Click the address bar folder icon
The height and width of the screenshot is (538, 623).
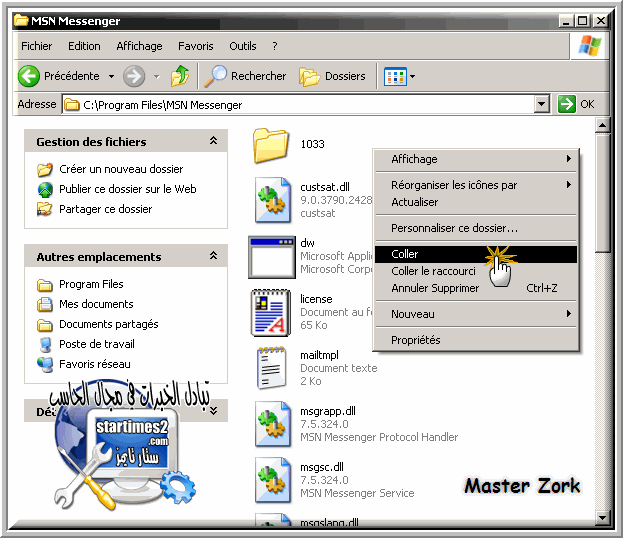click(72, 105)
